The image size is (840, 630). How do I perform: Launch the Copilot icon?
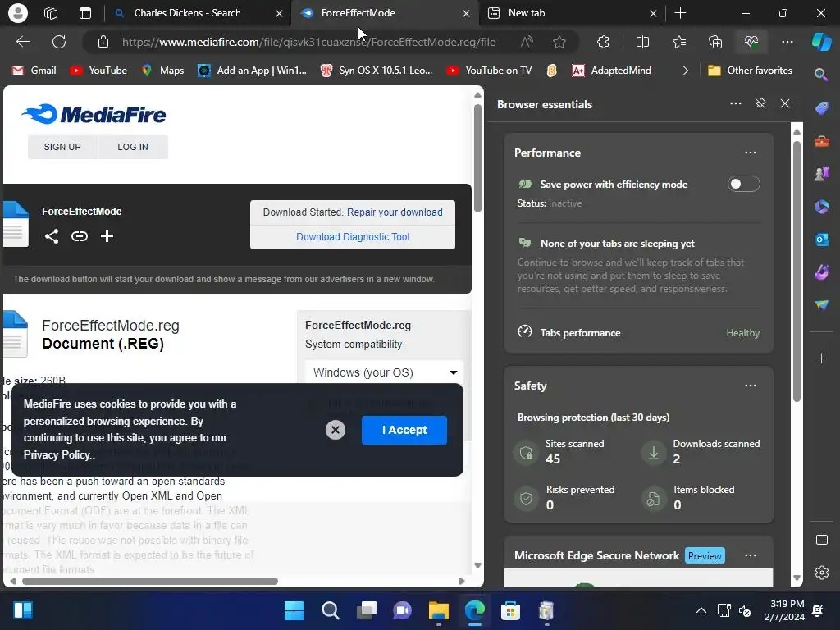coord(821,42)
